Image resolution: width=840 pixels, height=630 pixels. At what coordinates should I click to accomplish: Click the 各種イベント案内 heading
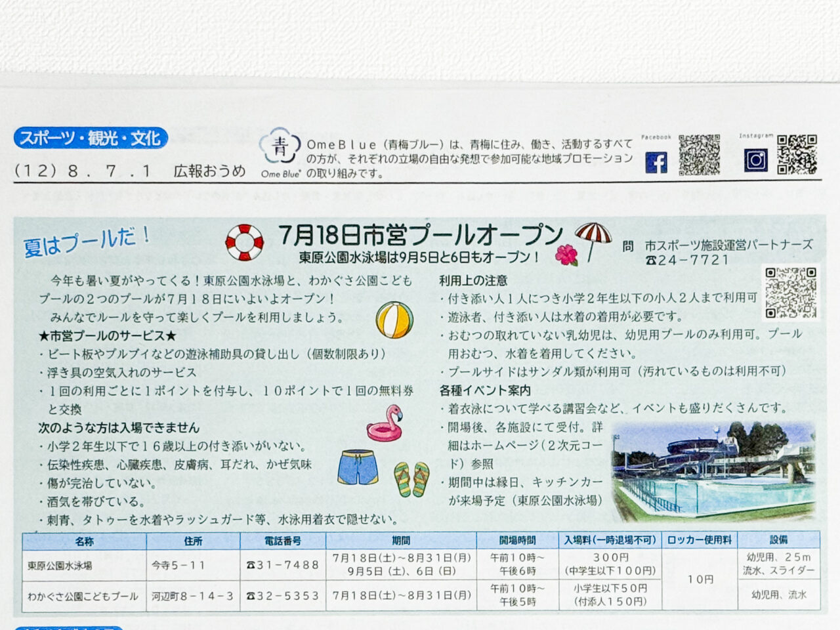point(485,390)
